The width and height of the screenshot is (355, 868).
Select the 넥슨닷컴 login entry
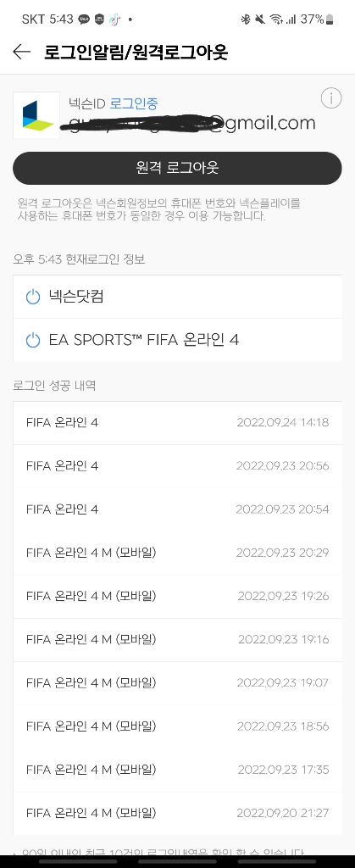click(177, 297)
